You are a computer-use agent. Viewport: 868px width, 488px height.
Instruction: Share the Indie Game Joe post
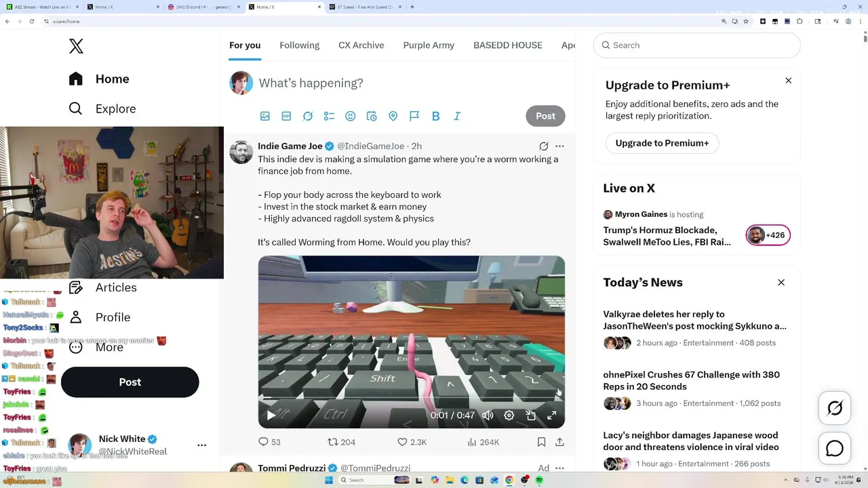(559, 442)
